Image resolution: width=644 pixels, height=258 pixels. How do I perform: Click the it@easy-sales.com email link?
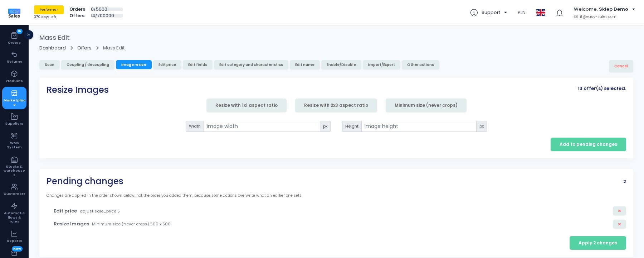tap(595, 16)
